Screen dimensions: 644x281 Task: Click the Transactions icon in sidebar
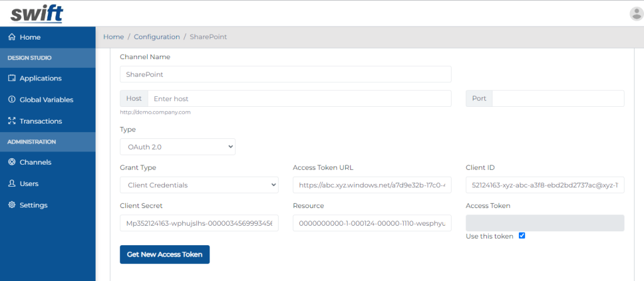point(11,121)
